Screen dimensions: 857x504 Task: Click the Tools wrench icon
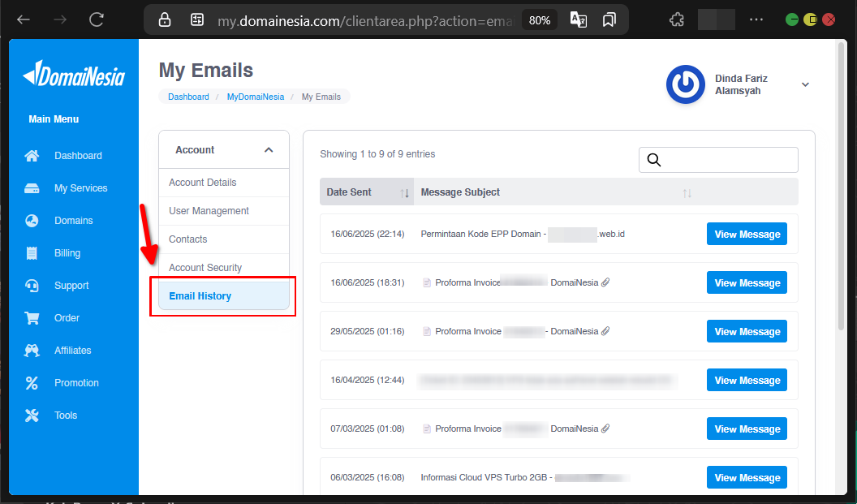(32, 416)
